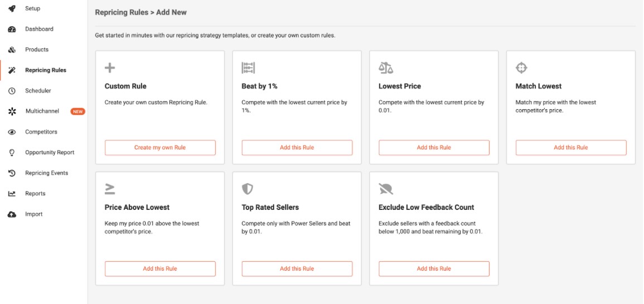Click the Scheduler clock icon
The height and width of the screenshot is (304, 644).
tap(12, 91)
